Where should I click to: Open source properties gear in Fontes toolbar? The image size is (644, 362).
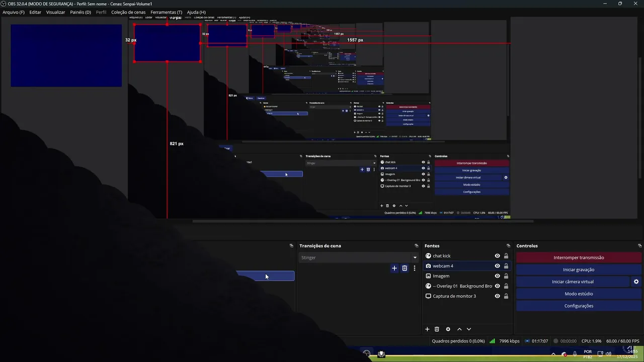tap(448, 329)
